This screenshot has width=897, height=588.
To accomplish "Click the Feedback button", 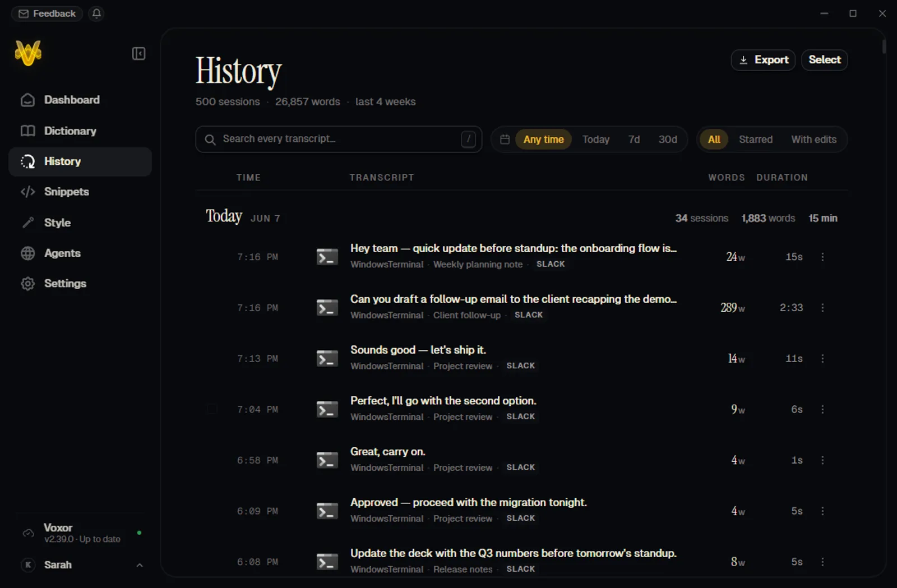I will tap(47, 13).
